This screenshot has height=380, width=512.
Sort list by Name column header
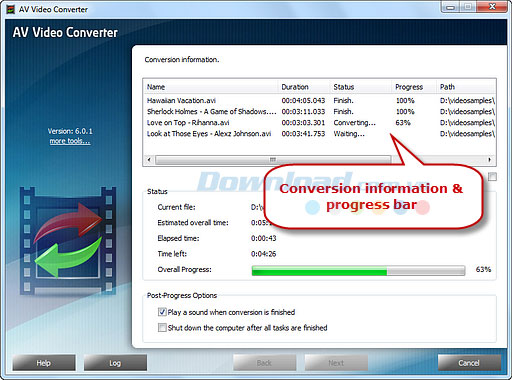(211, 87)
